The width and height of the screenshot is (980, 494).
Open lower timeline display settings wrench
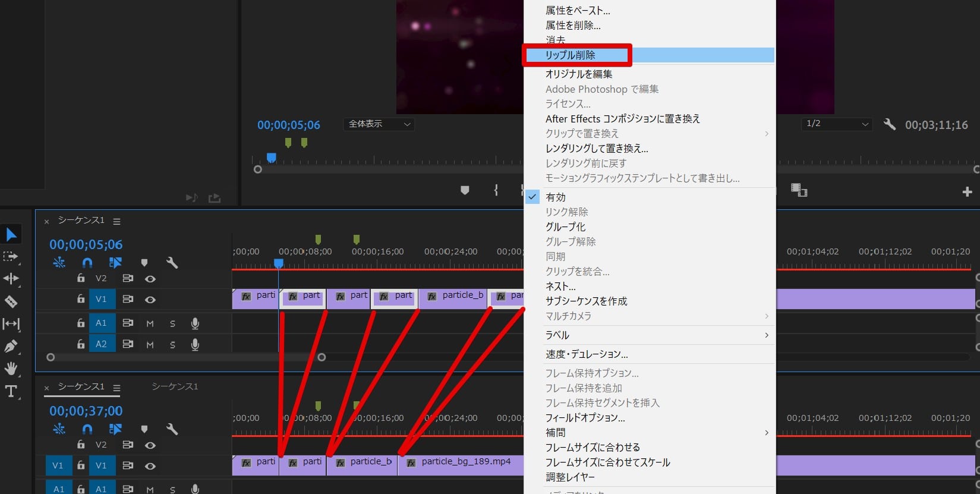(172, 429)
